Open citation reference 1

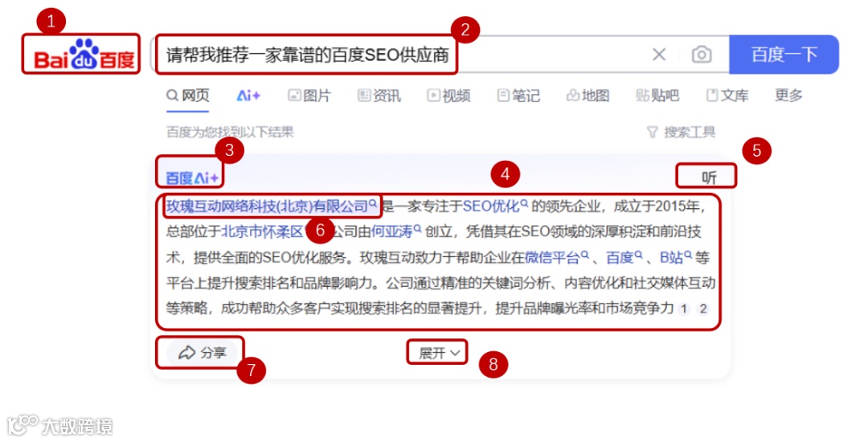click(684, 309)
